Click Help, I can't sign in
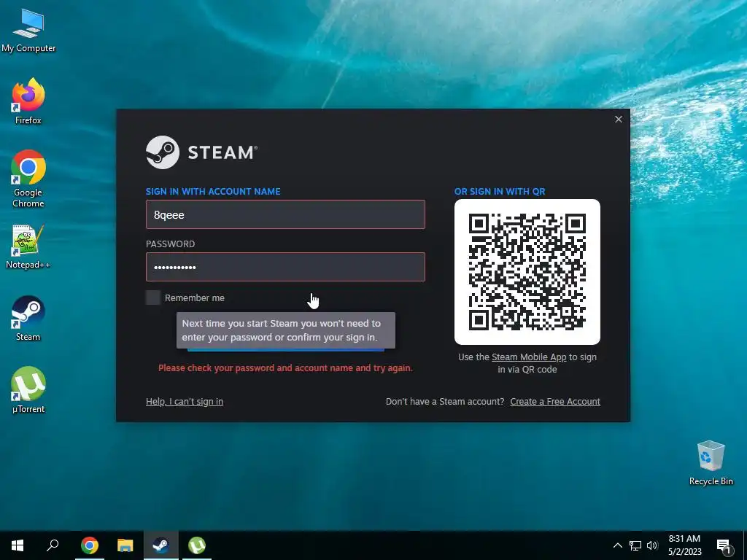The height and width of the screenshot is (560, 747). point(185,402)
